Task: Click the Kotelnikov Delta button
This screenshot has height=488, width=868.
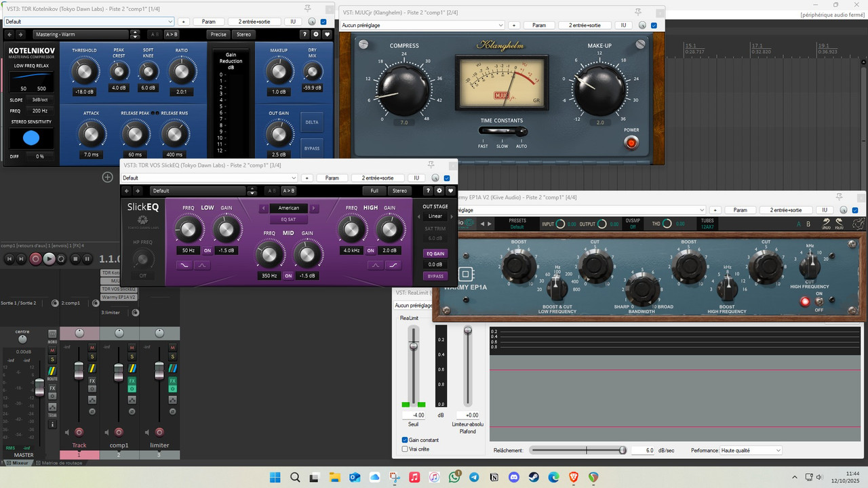Action: 312,122
